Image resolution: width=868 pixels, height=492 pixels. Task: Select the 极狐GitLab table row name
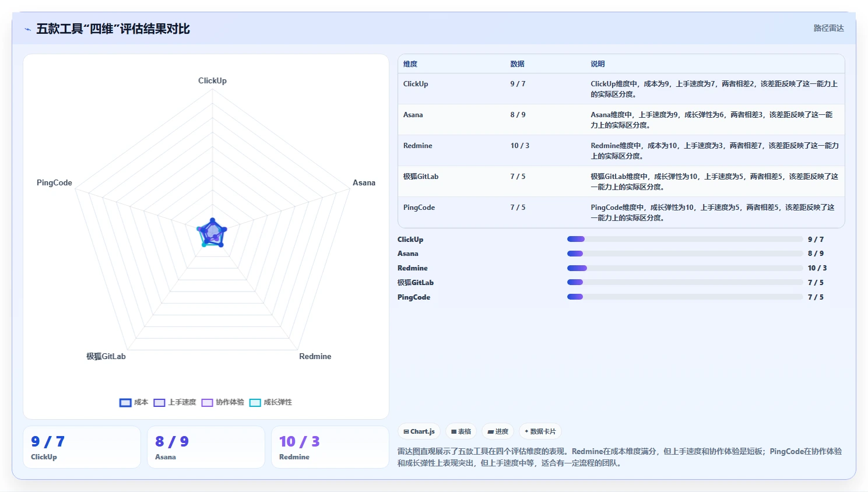coord(421,177)
